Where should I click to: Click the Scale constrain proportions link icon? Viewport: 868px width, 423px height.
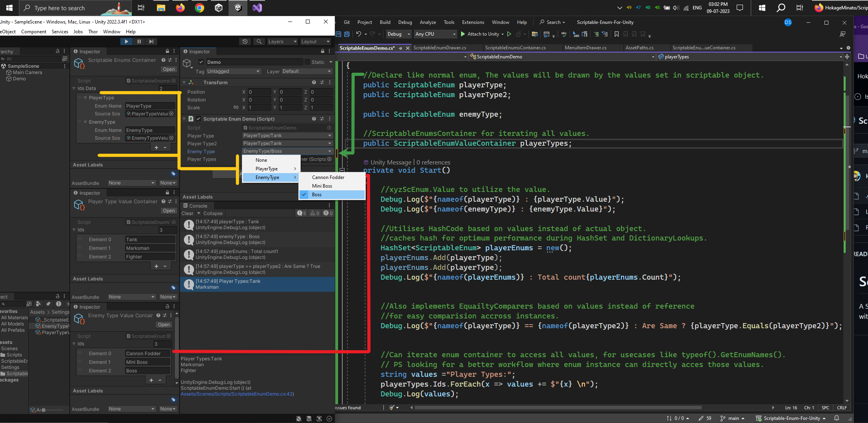click(236, 107)
